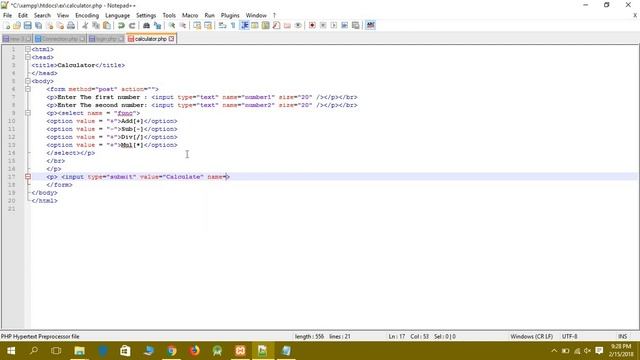Paste from clipboard toolbar icon

[x=107, y=25]
